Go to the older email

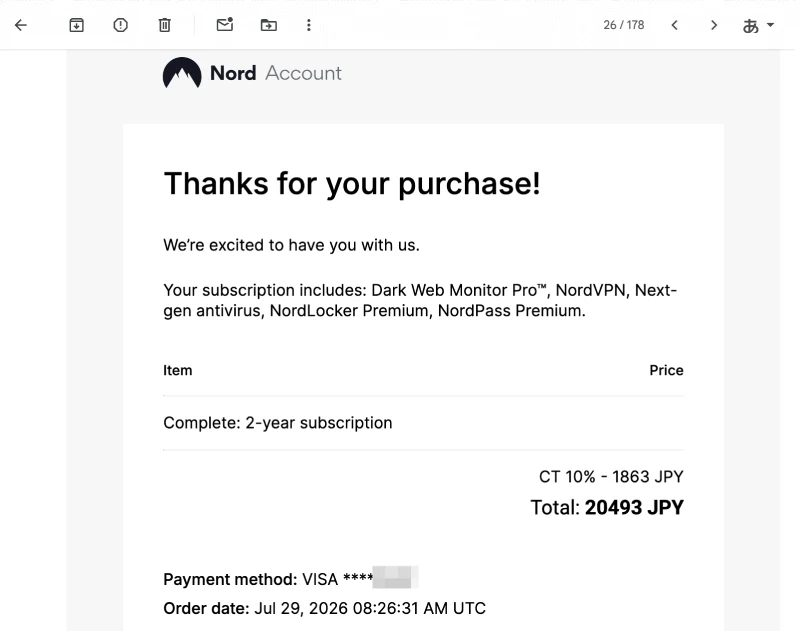[x=714, y=25]
